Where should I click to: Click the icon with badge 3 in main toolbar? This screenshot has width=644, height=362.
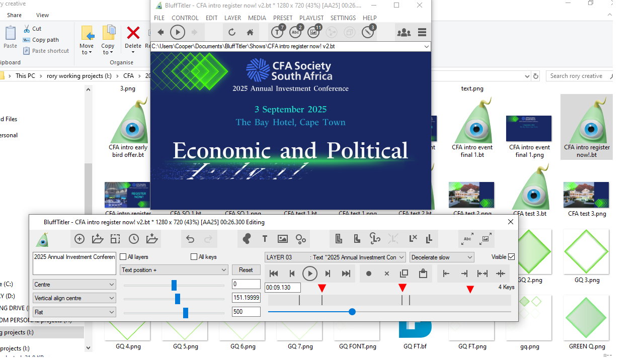click(368, 32)
